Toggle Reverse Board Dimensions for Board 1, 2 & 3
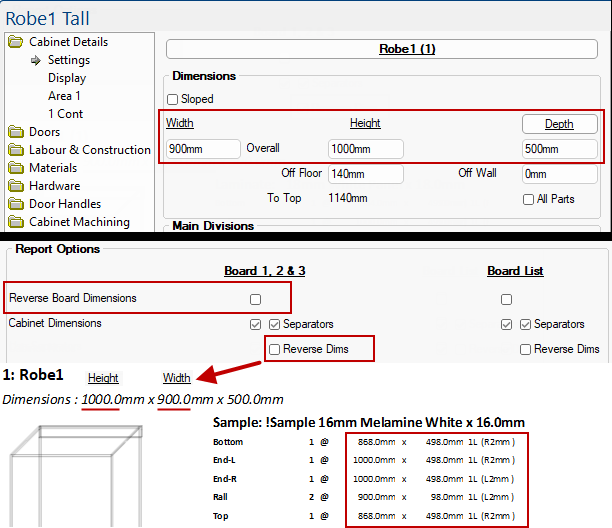The width and height of the screenshot is (612, 528). [256, 299]
